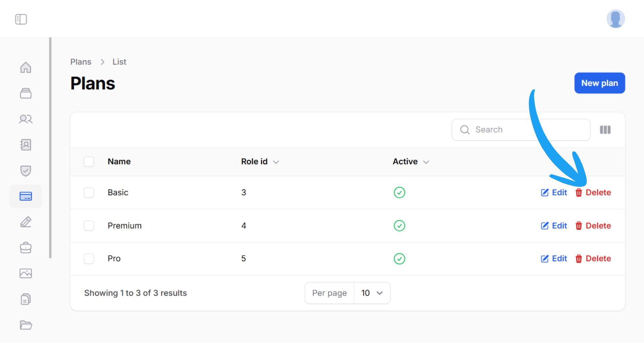The height and width of the screenshot is (343, 644).
Task: Click role id value 5
Action: [x=244, y=259]
